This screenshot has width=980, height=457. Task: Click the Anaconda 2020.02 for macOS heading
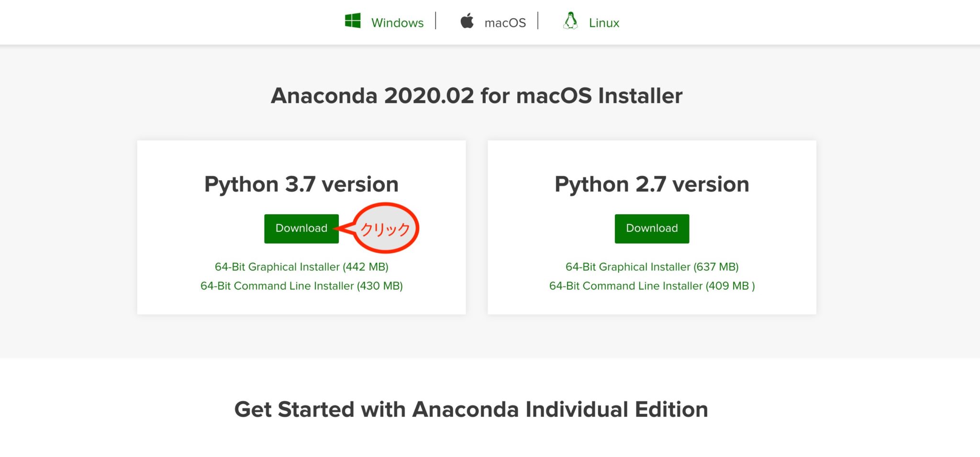click(477, 95)
